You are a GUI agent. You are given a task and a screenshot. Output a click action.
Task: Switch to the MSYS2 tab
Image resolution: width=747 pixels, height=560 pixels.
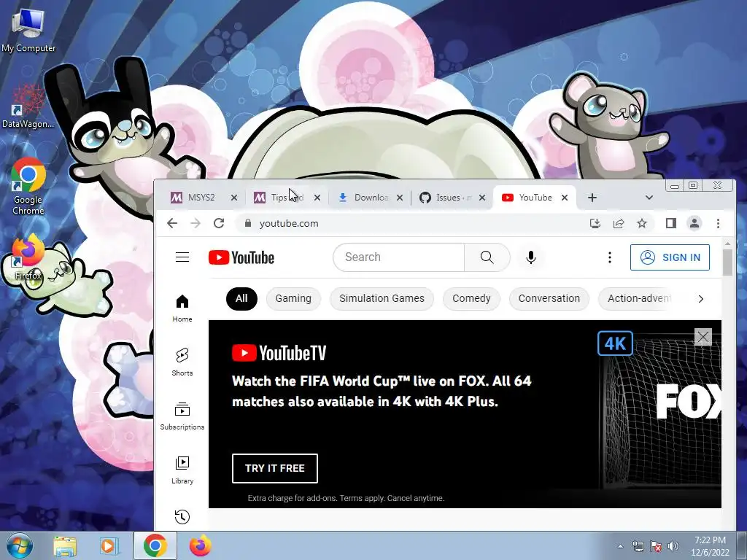pyautogui.click(x=201, y=198)
